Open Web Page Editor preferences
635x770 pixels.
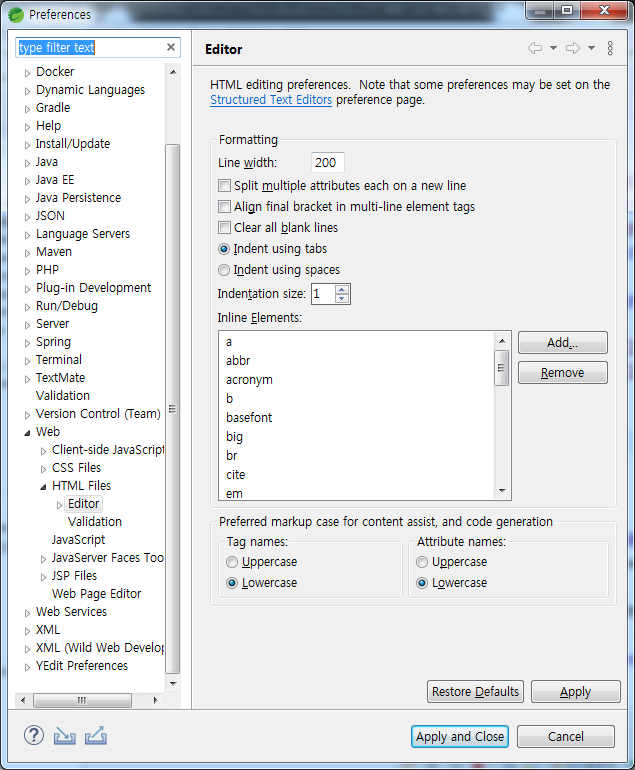[96, 594]
